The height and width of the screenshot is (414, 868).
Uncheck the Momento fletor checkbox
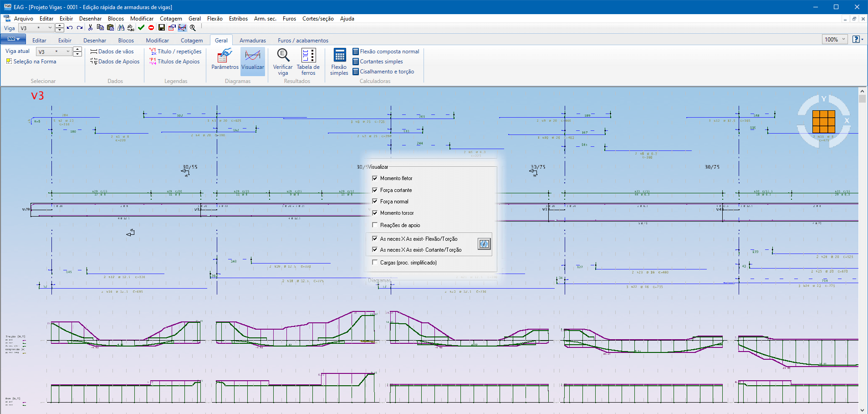pos(375,178)
